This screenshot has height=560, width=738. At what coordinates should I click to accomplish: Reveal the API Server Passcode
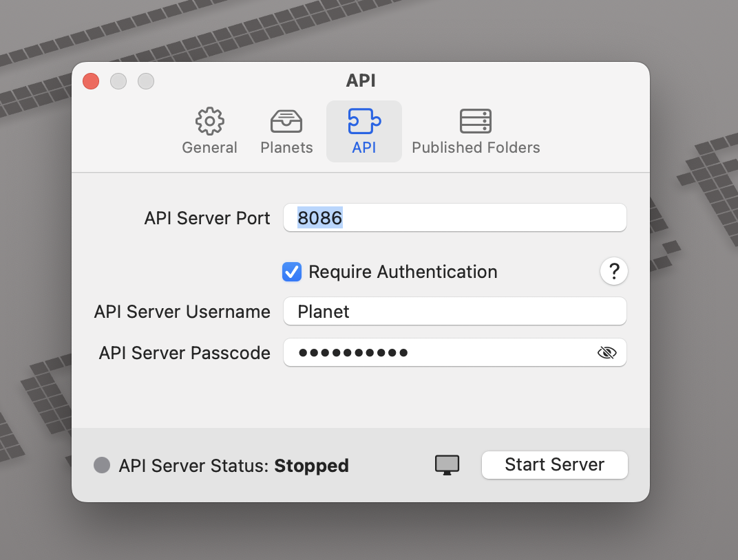click(607, 352)
